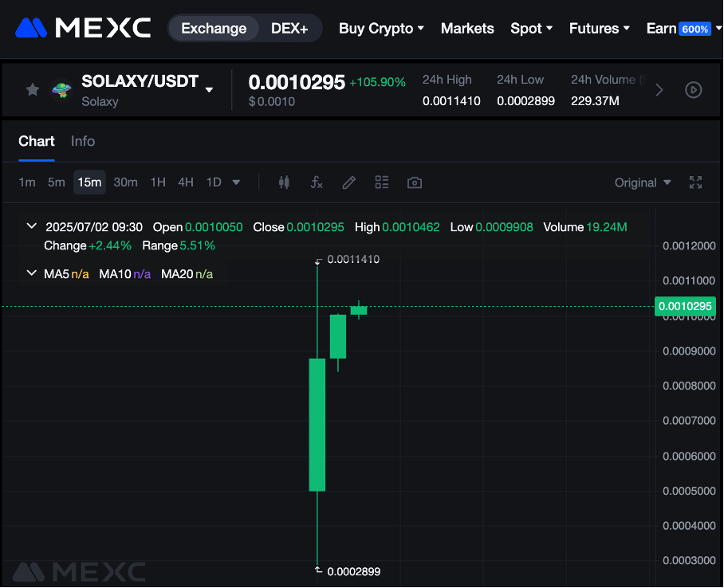724x588 pixels.
Task: Expand chart to fullscreen
Action: click(x=695, y=182)
